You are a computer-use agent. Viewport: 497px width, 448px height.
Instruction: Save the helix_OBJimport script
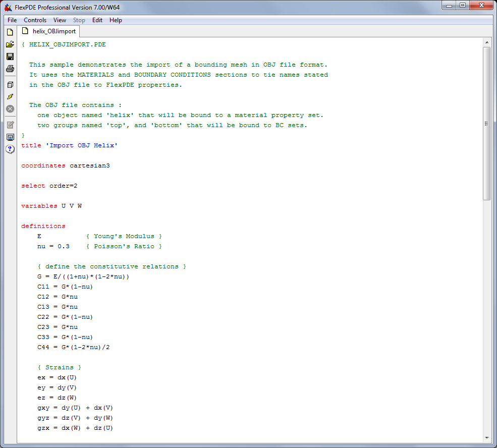(x=10, y=57)
